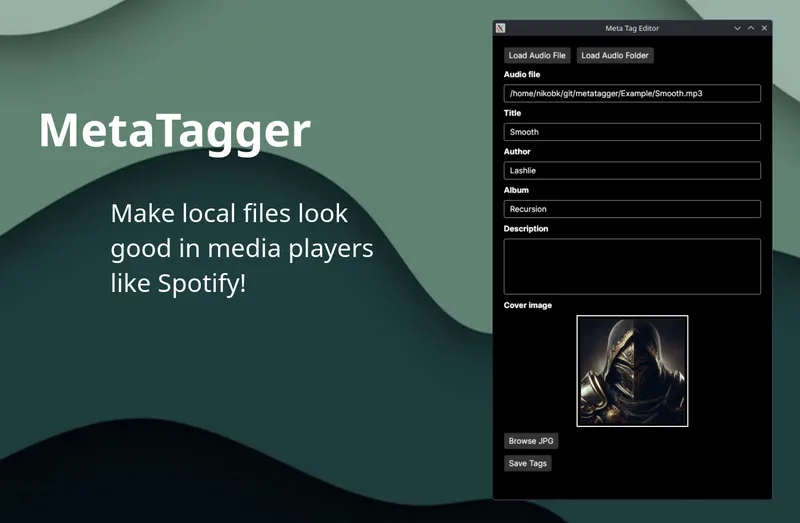The width and height of the screenshot is (800, 523).
Task: Click the 'Author' field label
Action: tap(517, 152)
